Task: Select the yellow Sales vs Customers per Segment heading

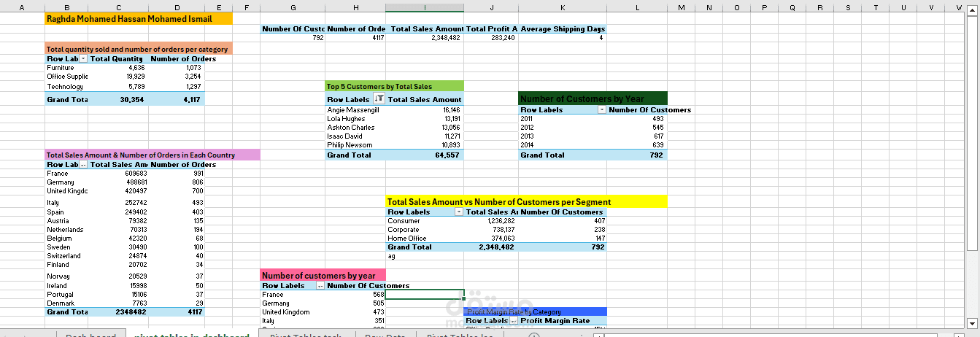Action: tap(526, 201)
